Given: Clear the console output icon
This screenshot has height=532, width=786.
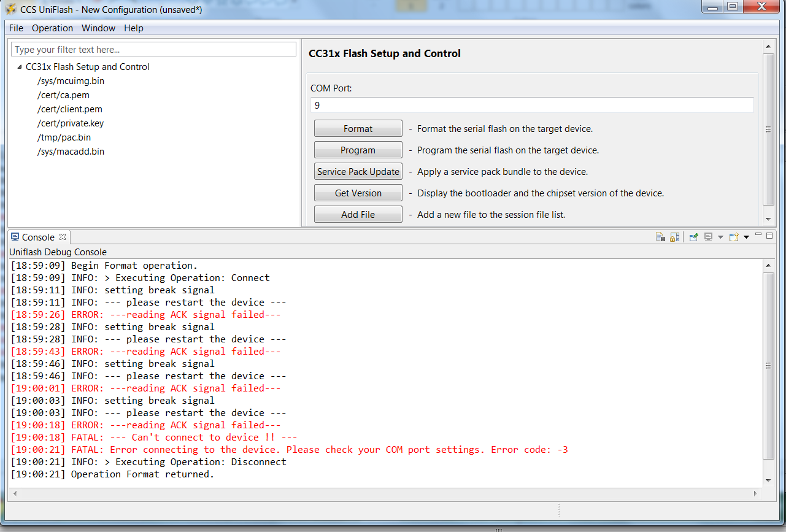Looking at the screenshot, I should coord(660,237).
